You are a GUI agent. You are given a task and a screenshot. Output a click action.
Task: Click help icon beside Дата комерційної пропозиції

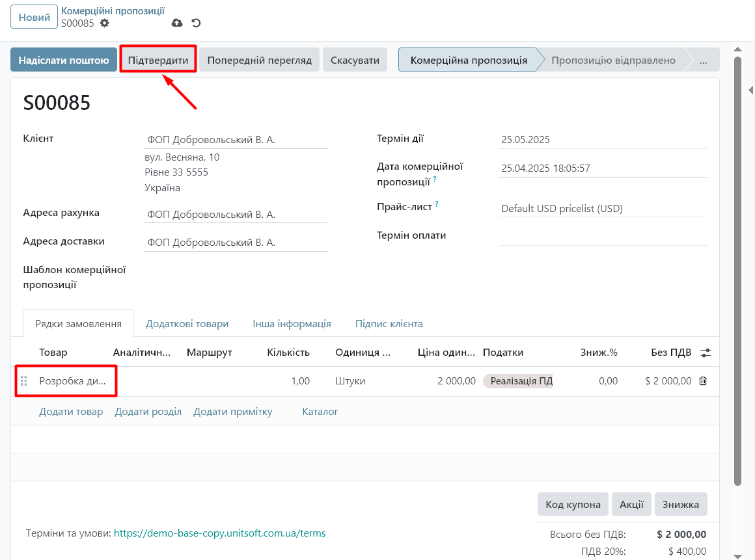click(434, 180)
